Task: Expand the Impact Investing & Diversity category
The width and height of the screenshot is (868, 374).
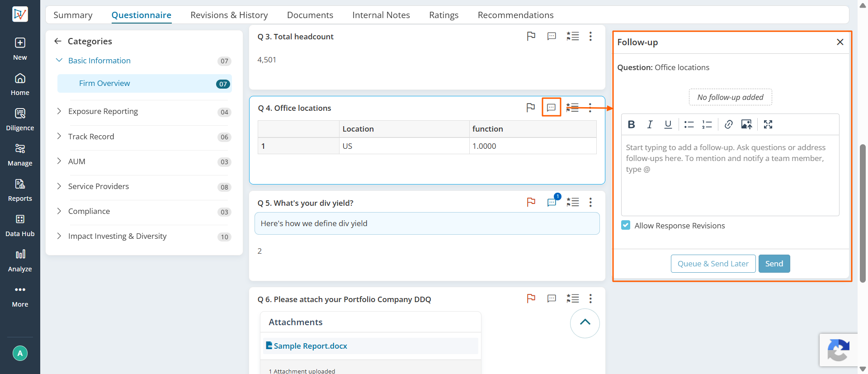Action: point(59,236)
